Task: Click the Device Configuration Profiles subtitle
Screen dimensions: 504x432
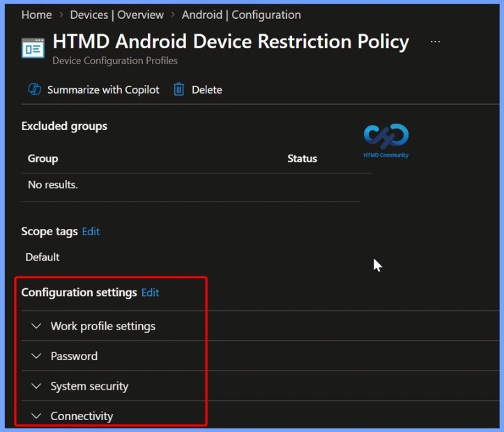Action: click(115, 61)
